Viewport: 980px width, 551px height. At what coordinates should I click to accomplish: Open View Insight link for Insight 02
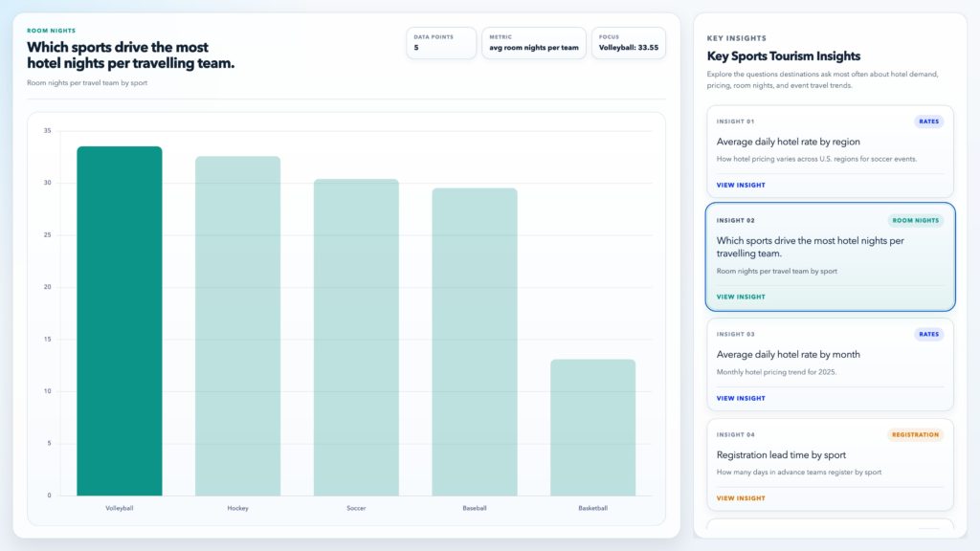tap(741, 297)
